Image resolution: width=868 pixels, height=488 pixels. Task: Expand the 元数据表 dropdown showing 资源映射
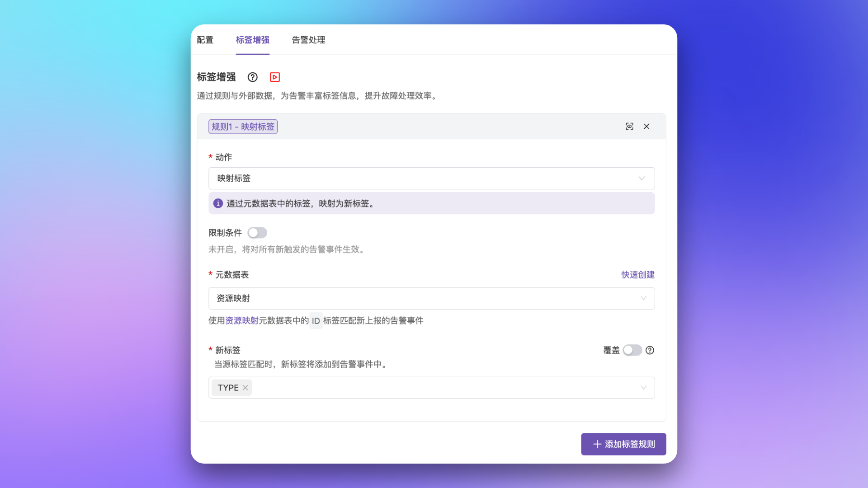pyautogui.click(x=431, y=298)
